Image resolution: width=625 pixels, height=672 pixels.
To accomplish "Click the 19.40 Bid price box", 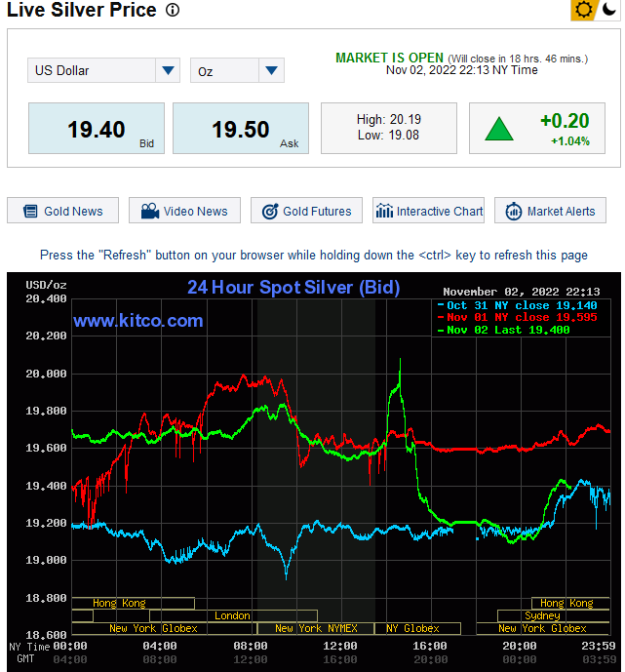I will 97,128.
